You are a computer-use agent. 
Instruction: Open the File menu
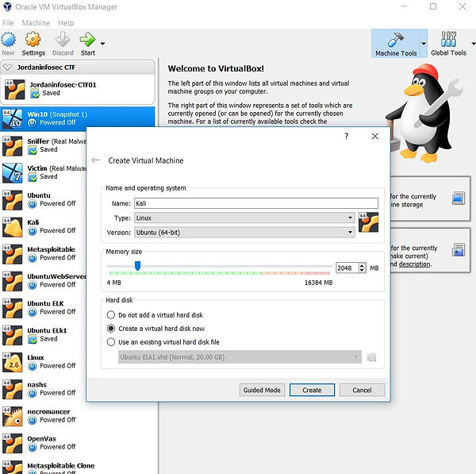click(8, 23)
